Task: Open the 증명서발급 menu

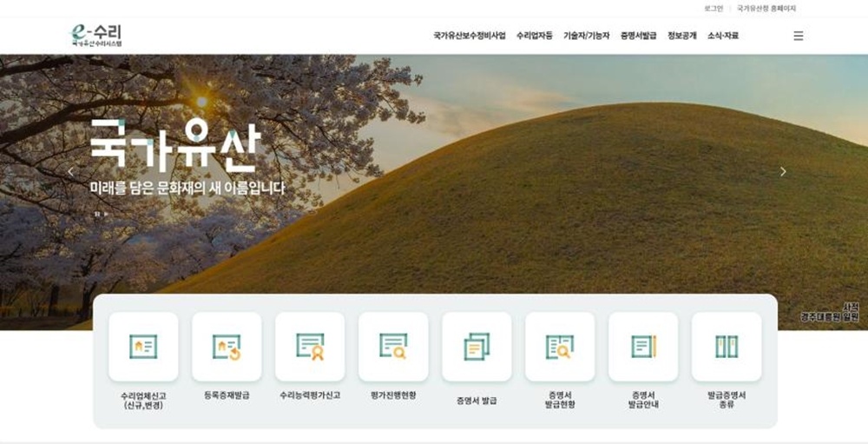Action: click(638, 36)
